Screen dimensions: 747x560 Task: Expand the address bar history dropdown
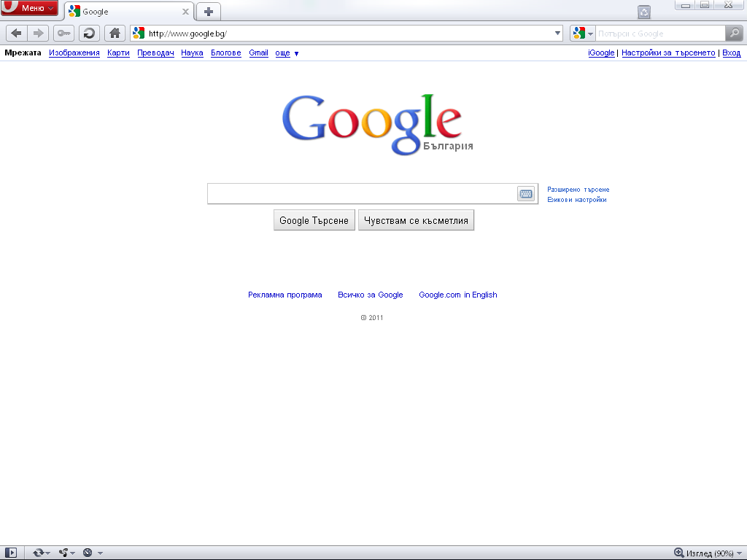(x=557, y=34)
